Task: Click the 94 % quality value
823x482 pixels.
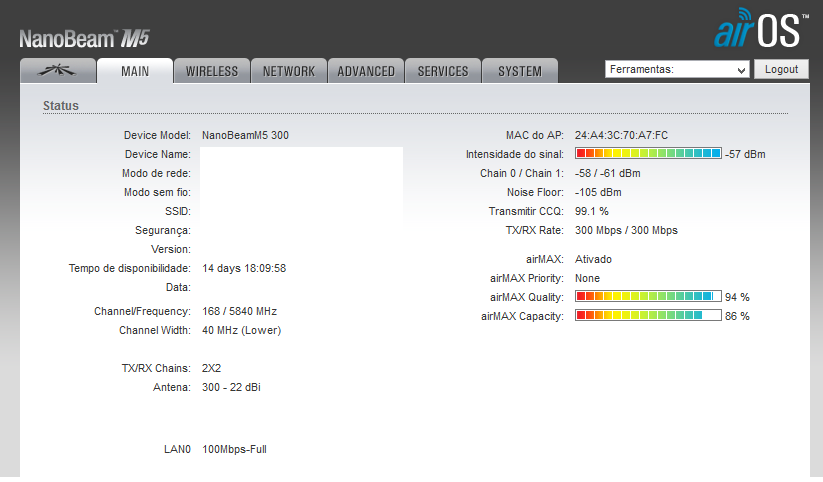Action: (737, 297)
